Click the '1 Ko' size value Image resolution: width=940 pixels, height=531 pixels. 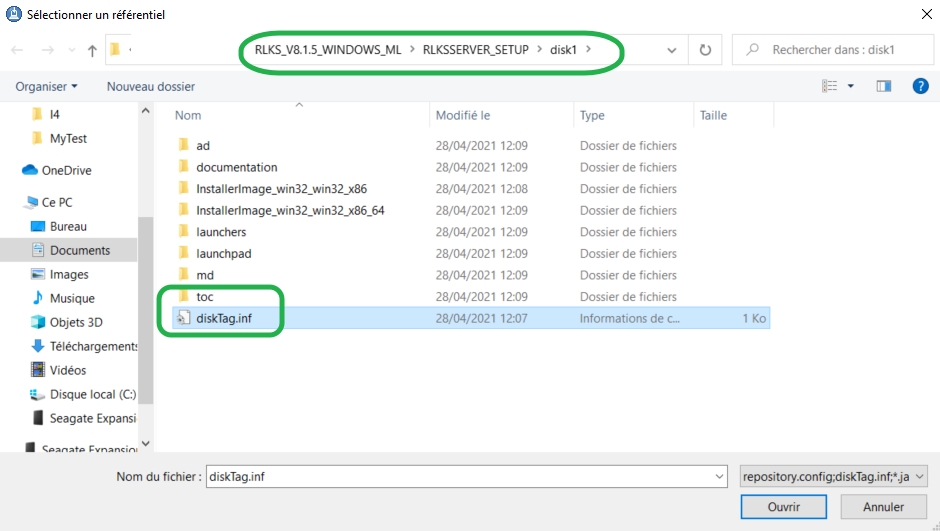click(754, 318)
